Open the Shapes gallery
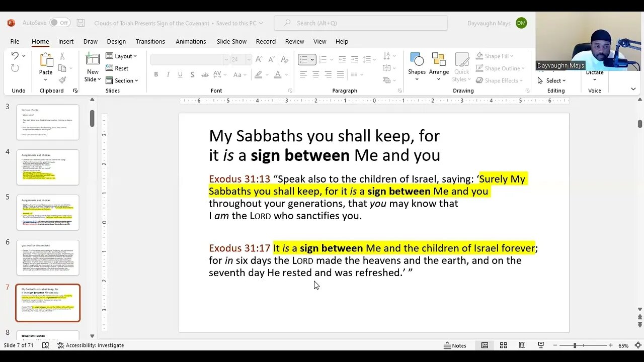The image size is (644, 362). coord(417,66)
